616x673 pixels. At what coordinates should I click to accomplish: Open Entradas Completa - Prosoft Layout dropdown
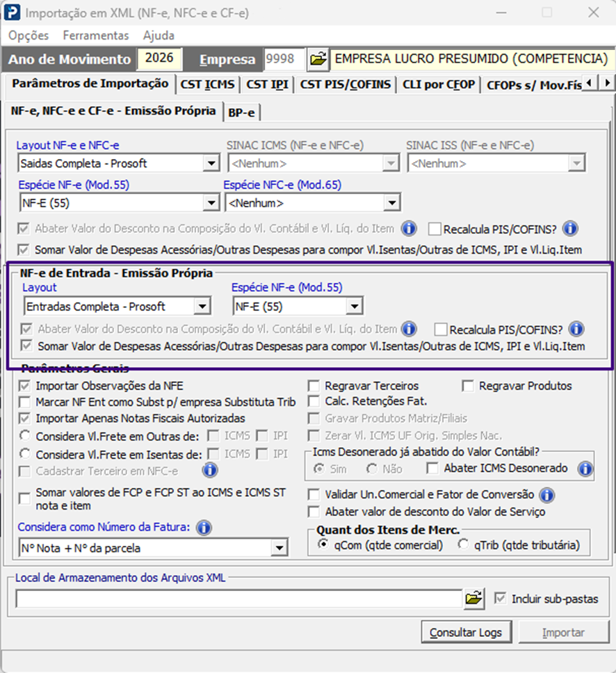coord(202,307)
